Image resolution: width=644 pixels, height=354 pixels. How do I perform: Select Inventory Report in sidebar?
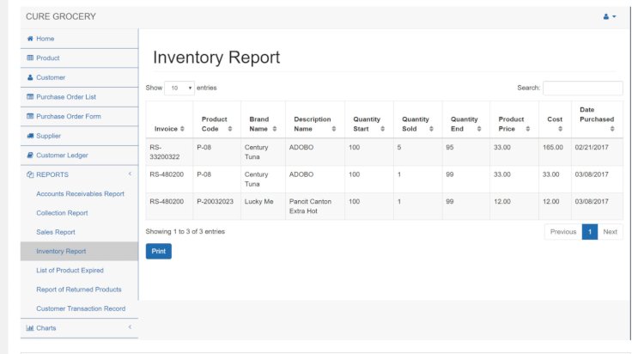[79, 251]
